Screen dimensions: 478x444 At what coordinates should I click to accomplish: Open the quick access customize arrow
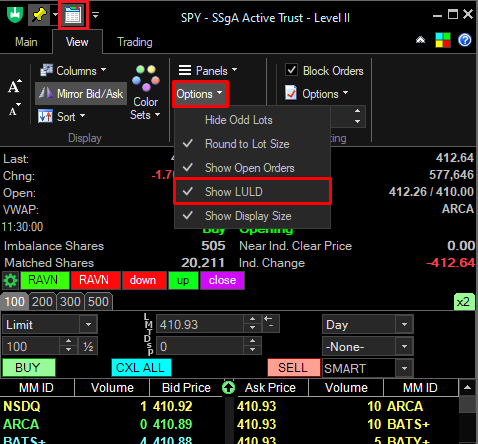[x=95, y=15]
